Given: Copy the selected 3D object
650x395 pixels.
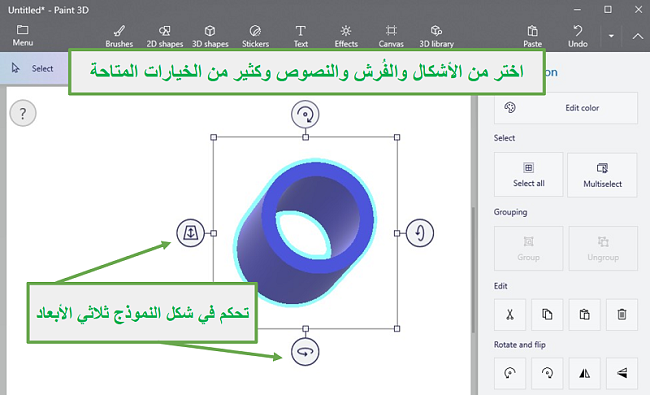Looking at the screenshot, I should [x=547, y=315].
